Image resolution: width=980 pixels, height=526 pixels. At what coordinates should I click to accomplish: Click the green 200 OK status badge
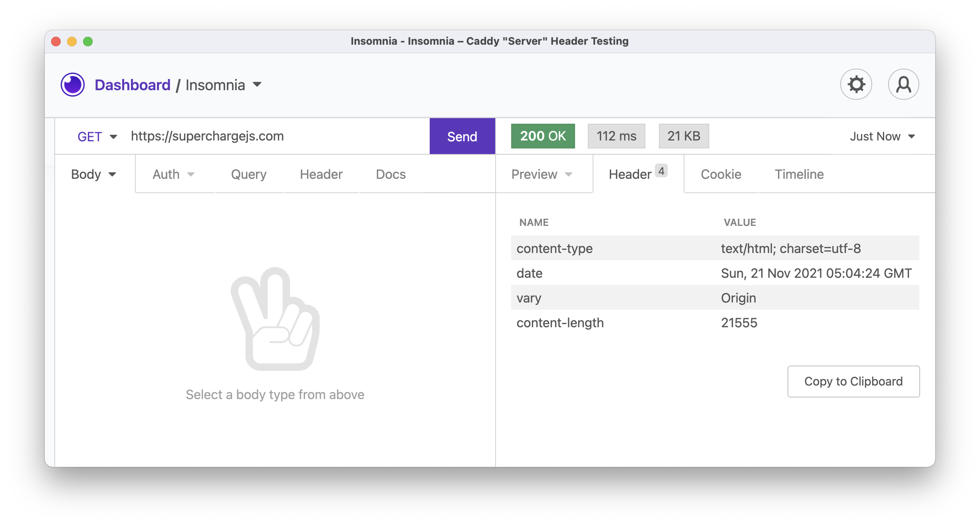tap(543, 136)
